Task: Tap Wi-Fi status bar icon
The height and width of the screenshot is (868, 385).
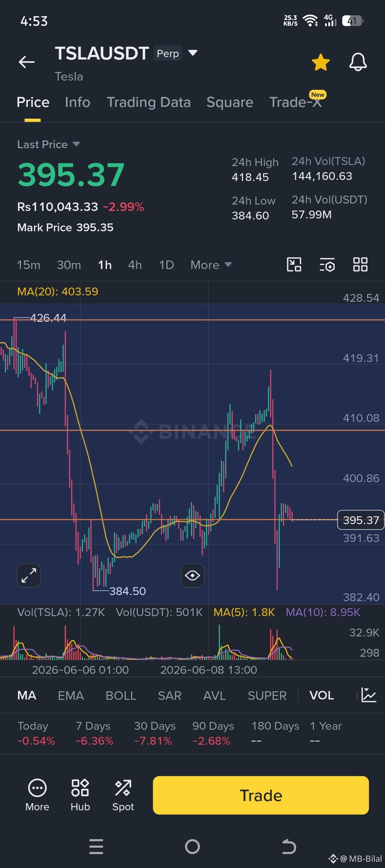Action: pyautogui.click(x=310, y=21)
